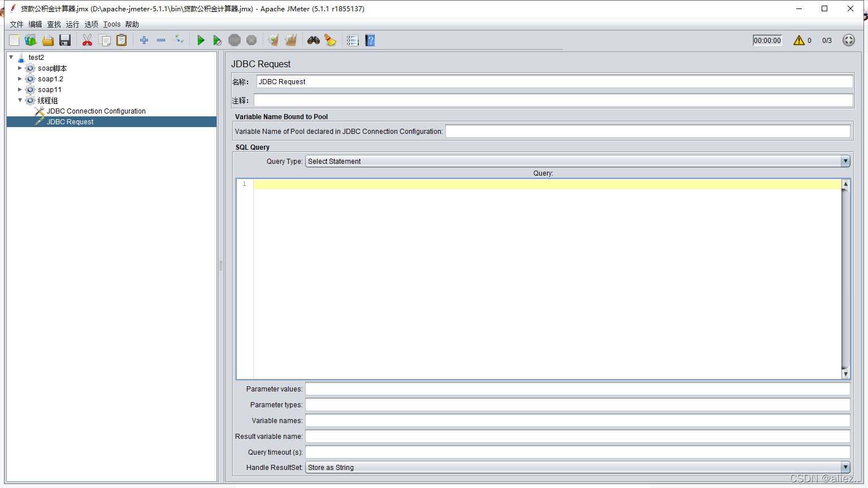Collapse all tree nodes minus icon

pos(161,40)
